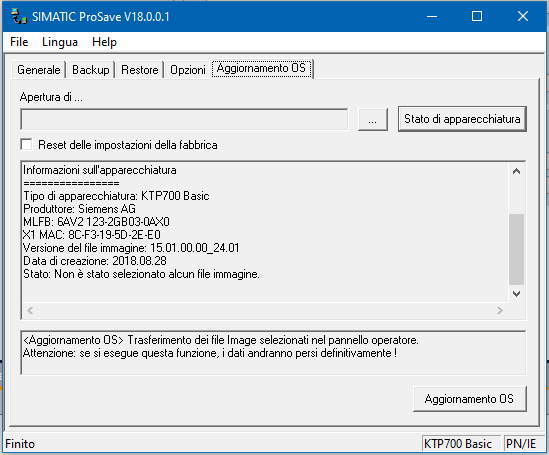Click the KTP700 Basic status bar field
Viewport: 549px width, 455px height.
point(462,444)
